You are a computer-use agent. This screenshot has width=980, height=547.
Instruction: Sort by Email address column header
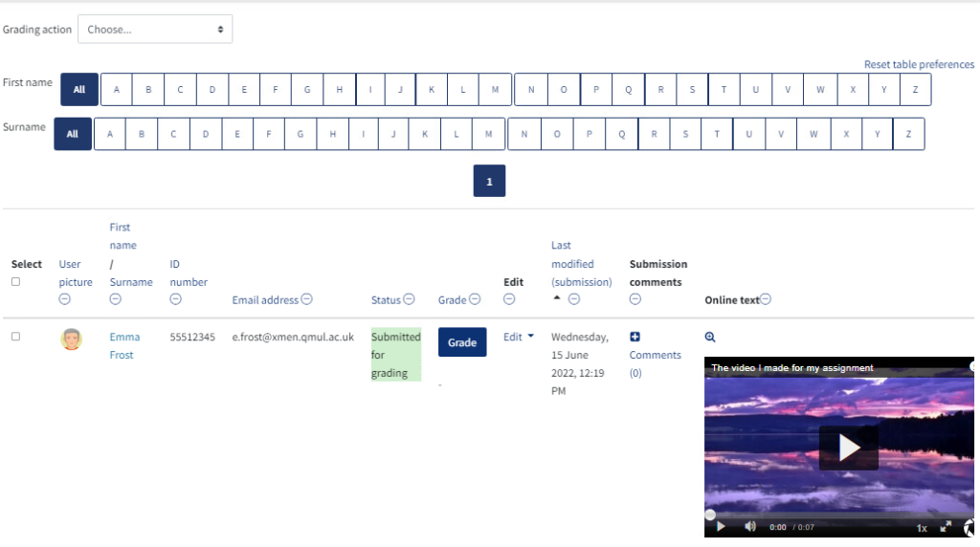(265, 299)
